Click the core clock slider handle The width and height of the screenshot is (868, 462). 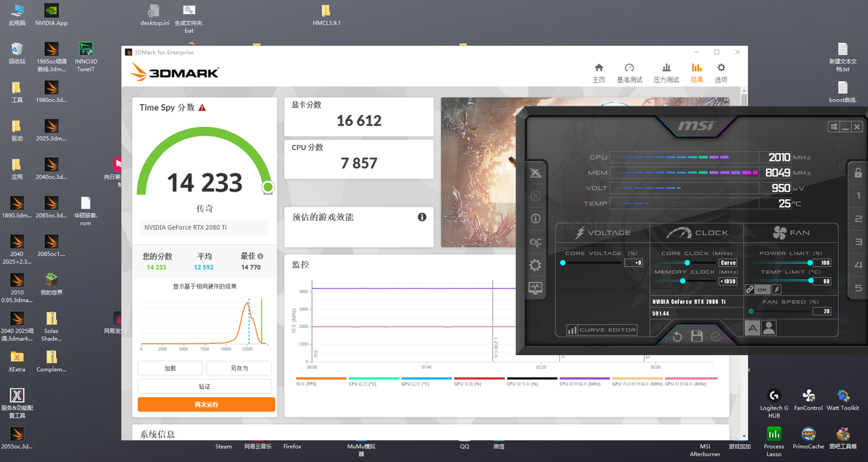(x=687, y=262)
